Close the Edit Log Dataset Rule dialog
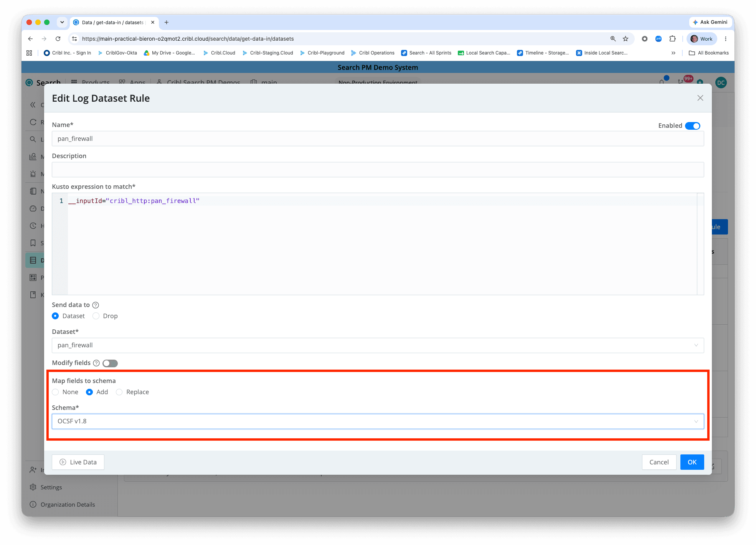Screen dimensions: 756x545 tap(700, 98)
